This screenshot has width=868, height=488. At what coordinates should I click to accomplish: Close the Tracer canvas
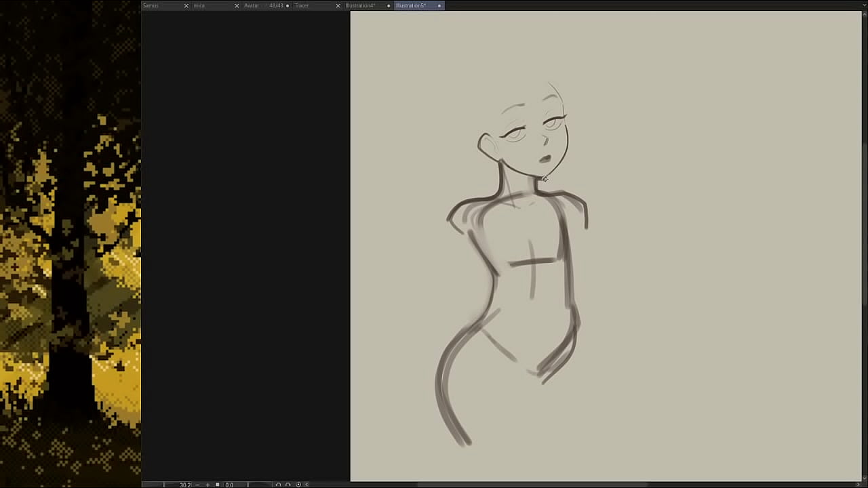pyautogui.click(x=338, y=5)
